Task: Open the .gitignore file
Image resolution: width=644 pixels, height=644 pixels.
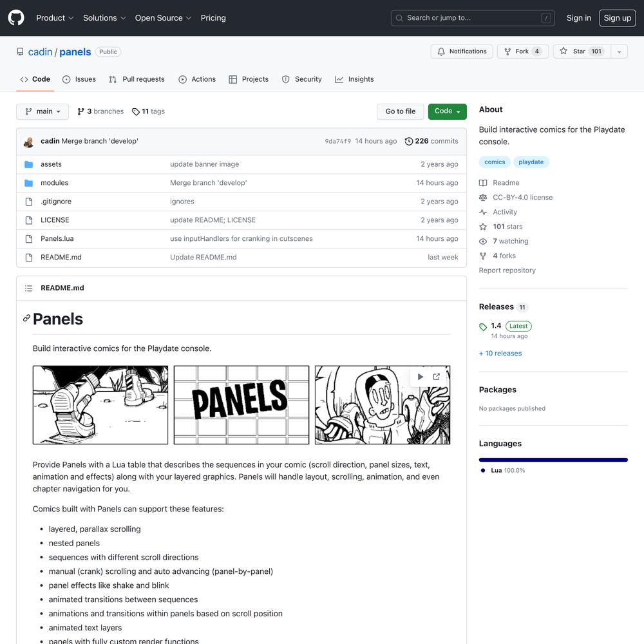Action: click(56, 201)
